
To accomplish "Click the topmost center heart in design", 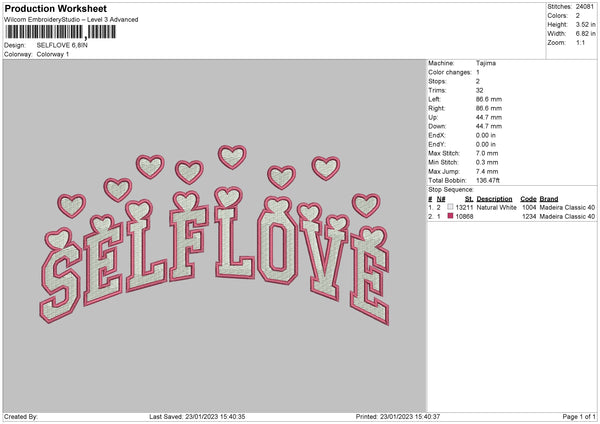I will tap(232, 157).
